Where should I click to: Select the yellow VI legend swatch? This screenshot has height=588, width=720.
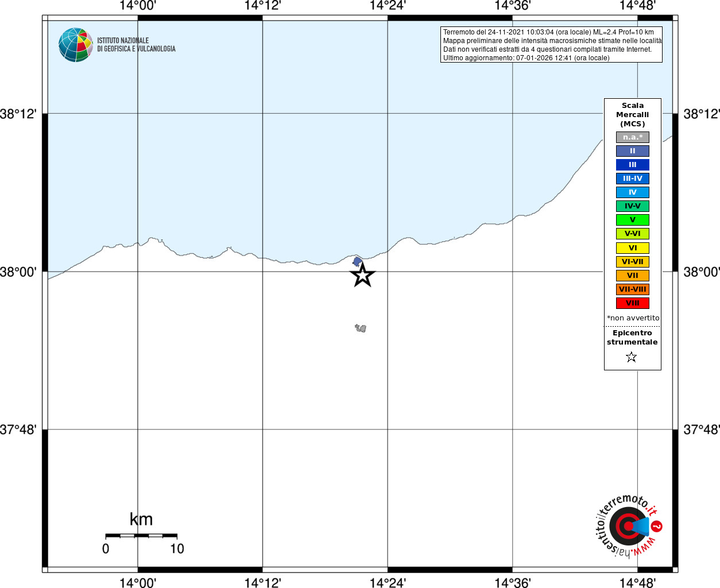tap(633, 248)
